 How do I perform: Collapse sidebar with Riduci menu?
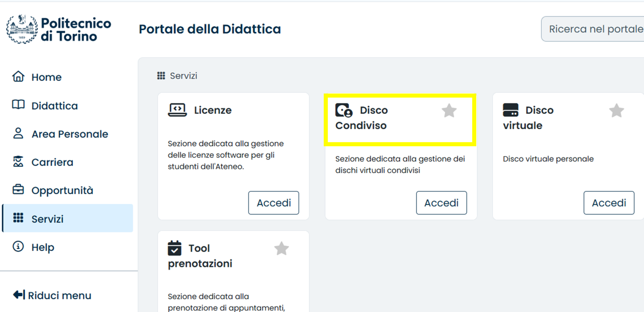pos(52,295)
